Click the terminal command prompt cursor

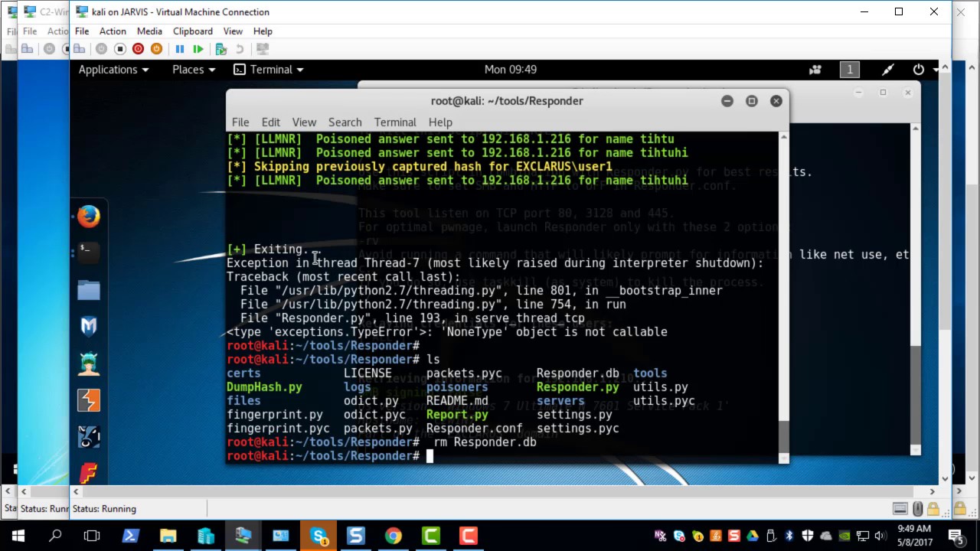pos(430,456)
